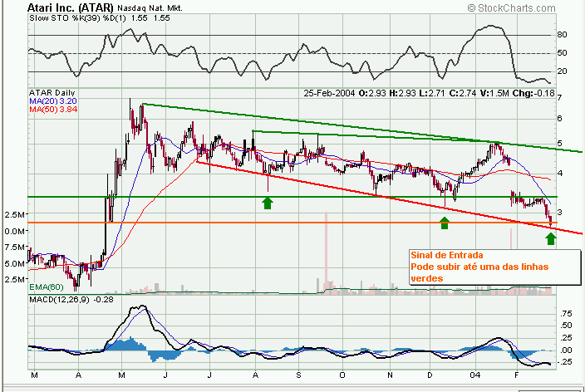This screenshot has height=392, width=585.
Task: Click the 20 level on stochastic axis
Action: coord(562,71)
